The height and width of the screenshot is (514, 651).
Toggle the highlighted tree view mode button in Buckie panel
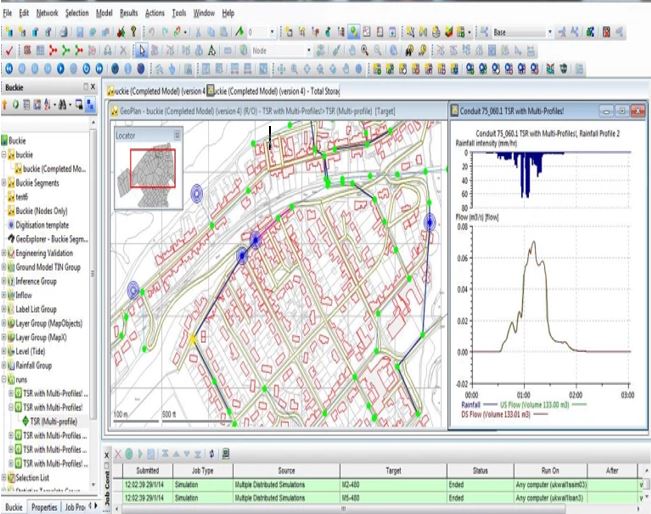[91, 105]
